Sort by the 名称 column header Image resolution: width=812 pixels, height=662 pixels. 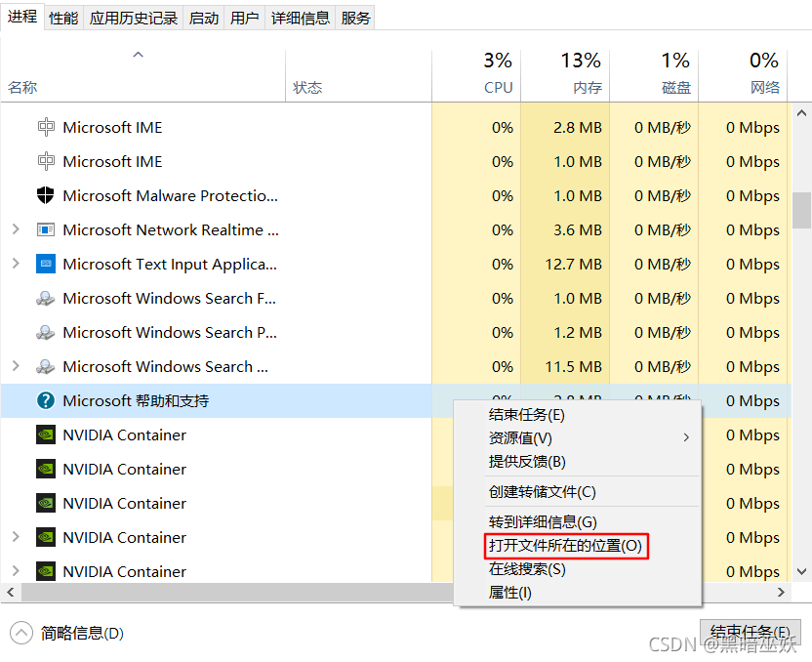coord(142,75)
